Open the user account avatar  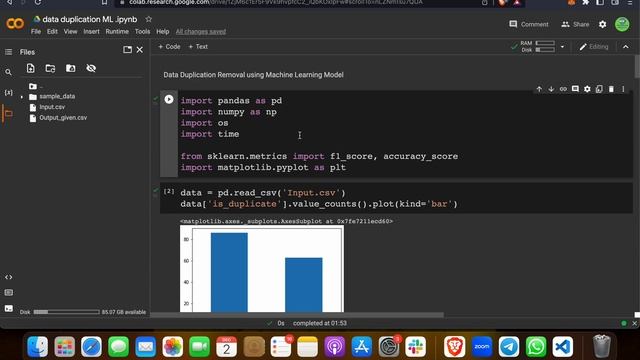622,24
